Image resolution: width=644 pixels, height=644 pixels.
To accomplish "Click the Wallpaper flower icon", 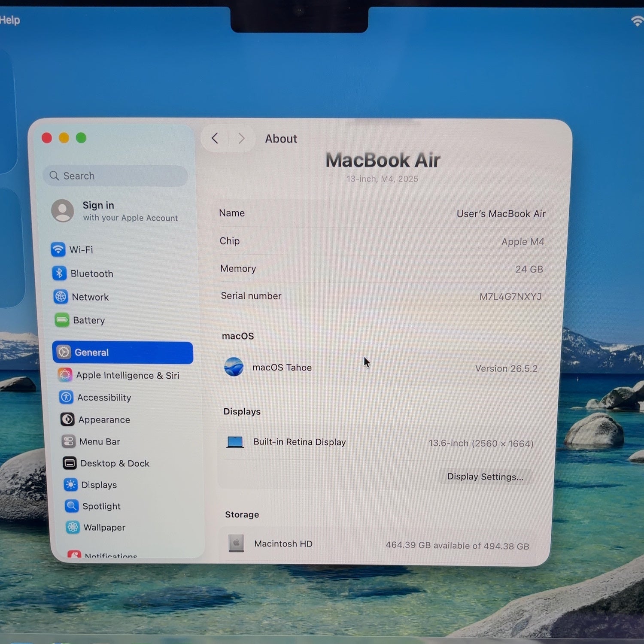I will pos(73,527).
